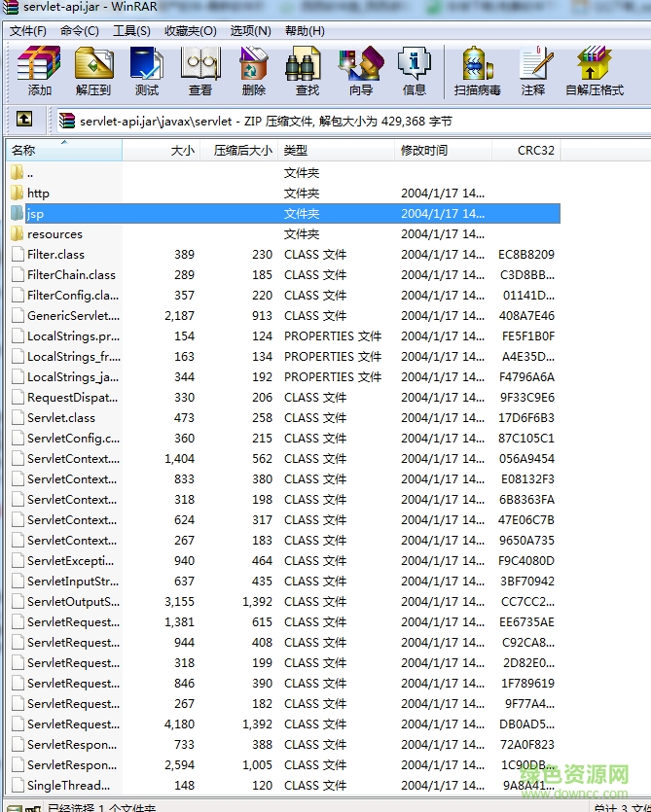Open the 查找 (Find) binoculars tool
Image resolution: width=651 pixels, height=812 pixels.
click(x=307, y=71)
